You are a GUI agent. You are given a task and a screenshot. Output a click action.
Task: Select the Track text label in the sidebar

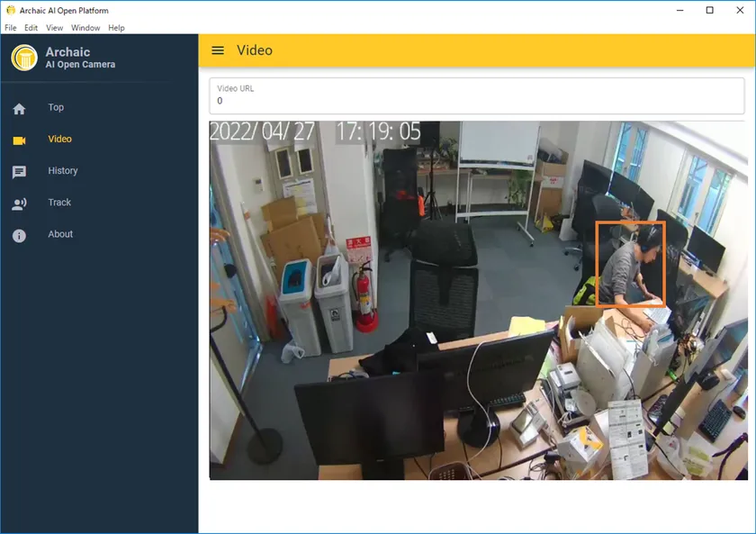(59, 203)
